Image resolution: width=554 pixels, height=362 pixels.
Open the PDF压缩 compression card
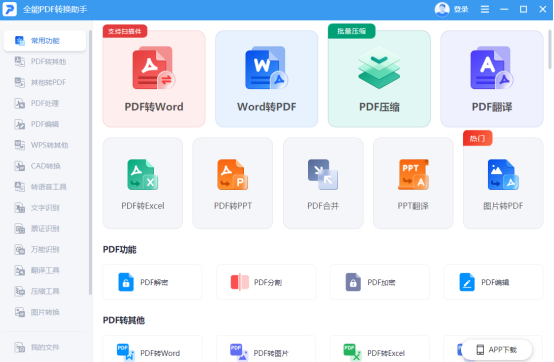379,78
